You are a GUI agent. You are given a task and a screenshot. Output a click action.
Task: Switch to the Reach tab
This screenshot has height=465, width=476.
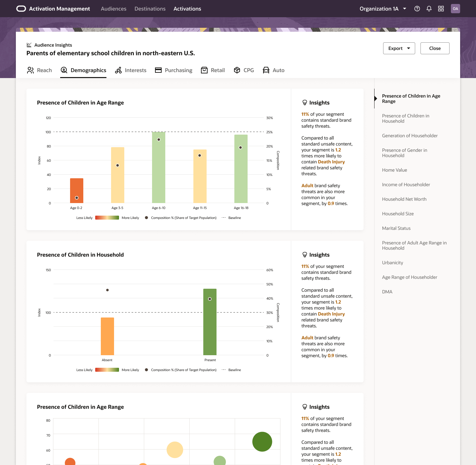(x=39, y=70)
